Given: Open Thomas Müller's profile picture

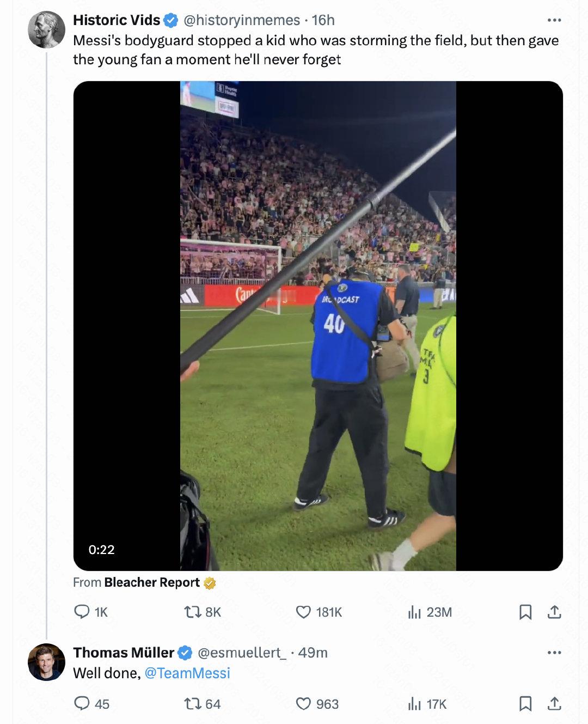Looking at the screenshot, I should pos(46,662).
